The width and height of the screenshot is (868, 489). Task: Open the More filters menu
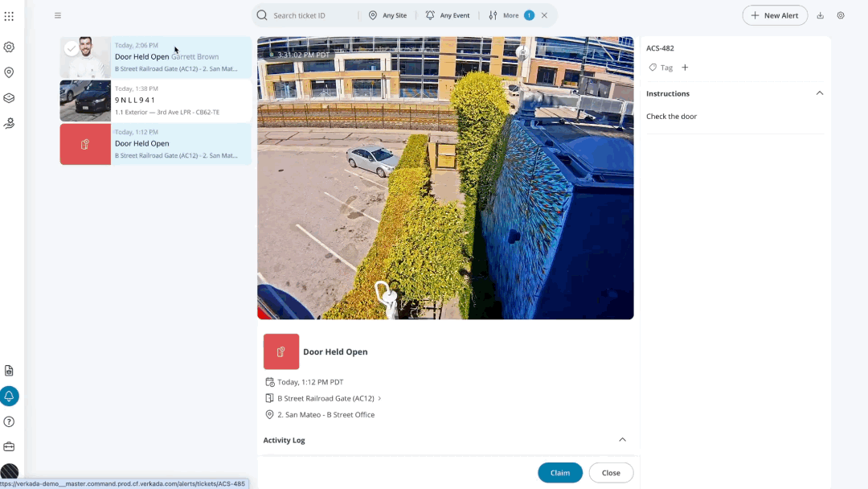(504, 15)
